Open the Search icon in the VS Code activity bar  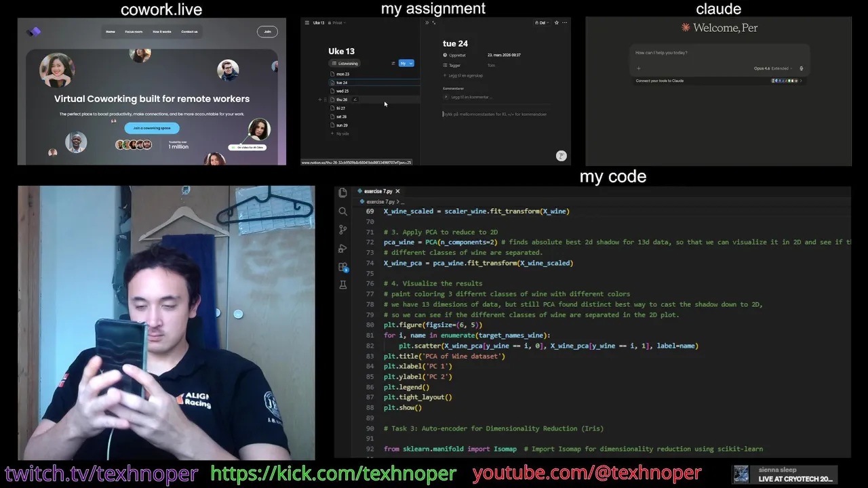coord(342,211)
